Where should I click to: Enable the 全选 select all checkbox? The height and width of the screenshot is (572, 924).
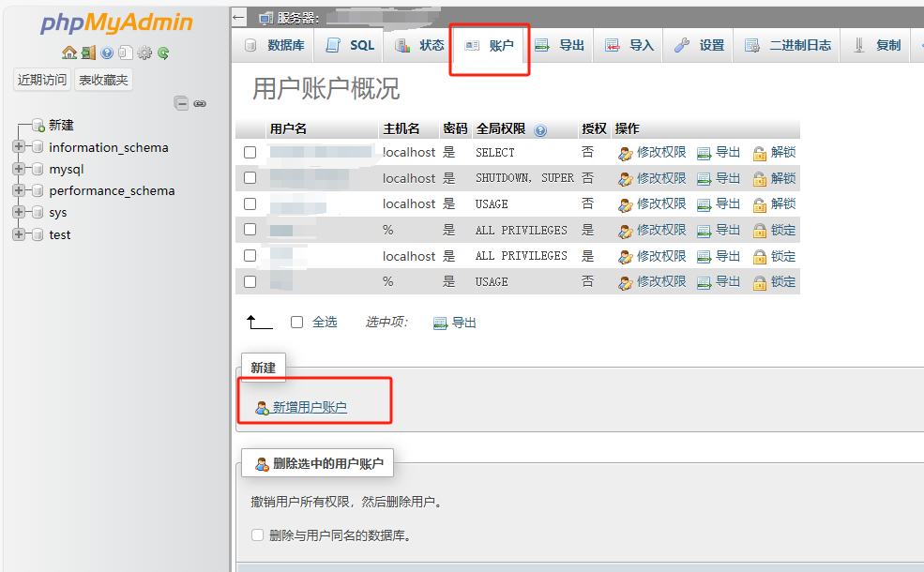(296, 322)
